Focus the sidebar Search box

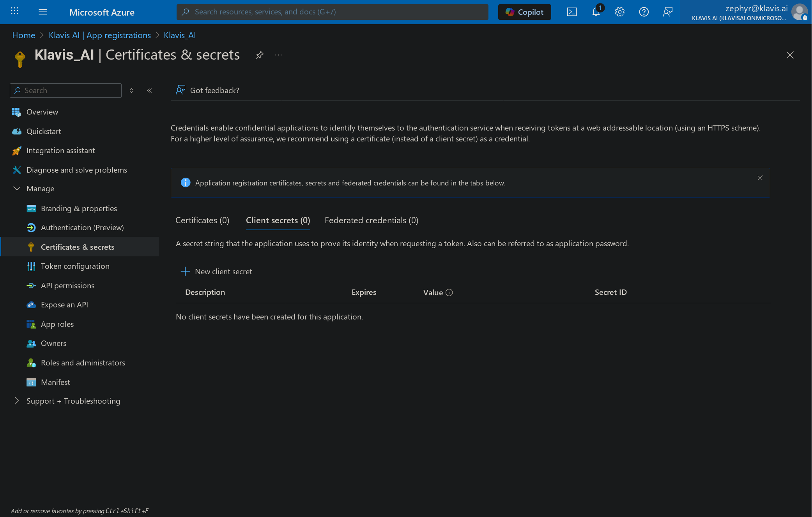point(65,90)
